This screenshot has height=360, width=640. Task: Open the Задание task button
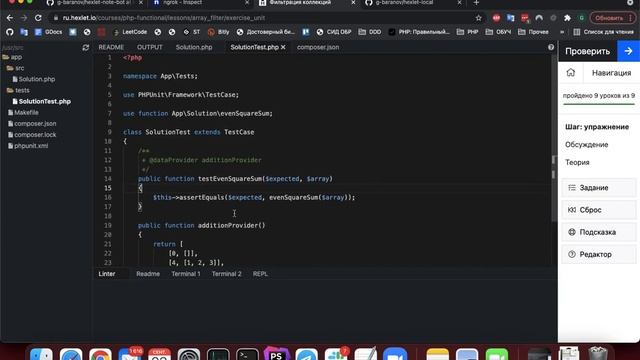coord(599,188)
